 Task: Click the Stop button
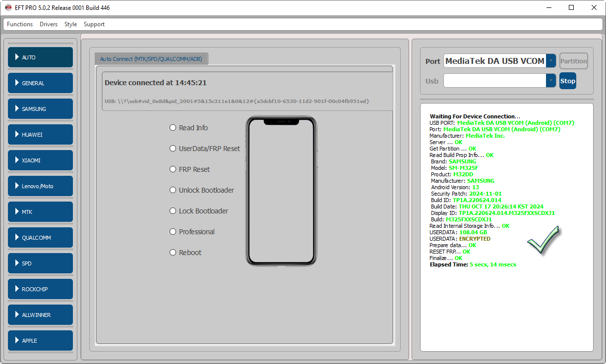pos(568,81)
